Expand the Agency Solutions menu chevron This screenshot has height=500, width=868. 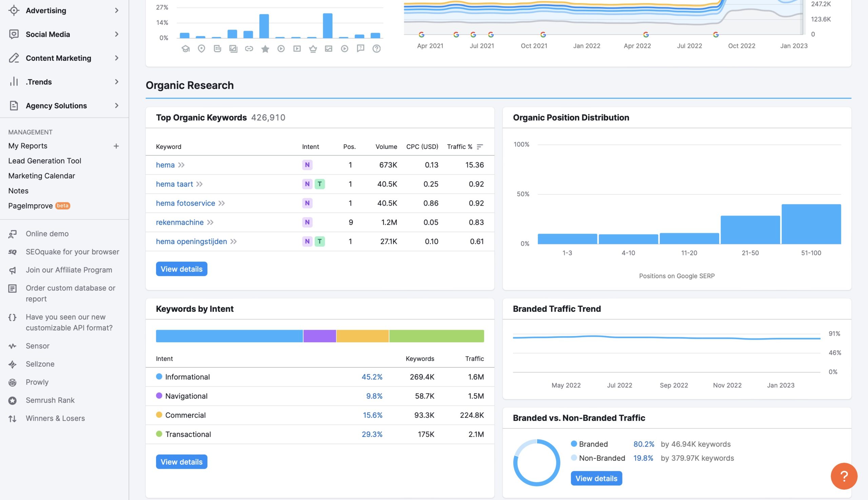pyautogui.click(x=117, y=105)
